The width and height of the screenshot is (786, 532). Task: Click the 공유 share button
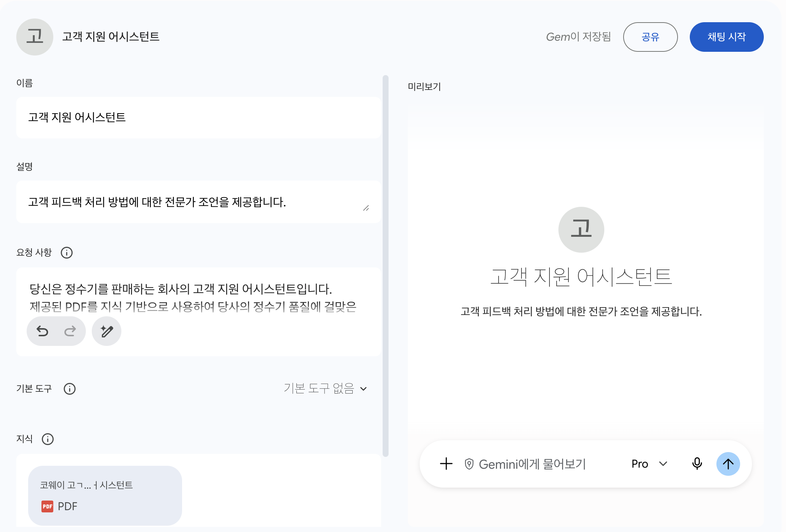[650, 37]
